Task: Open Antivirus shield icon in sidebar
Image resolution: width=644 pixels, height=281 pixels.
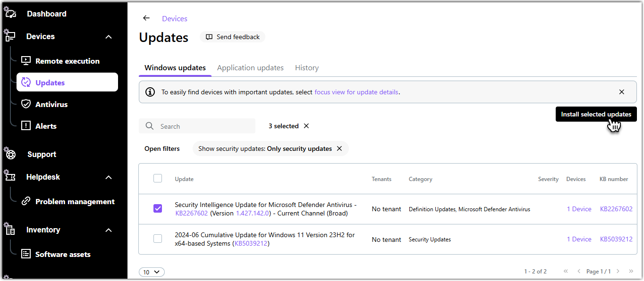Action: (x=26, y=104)
